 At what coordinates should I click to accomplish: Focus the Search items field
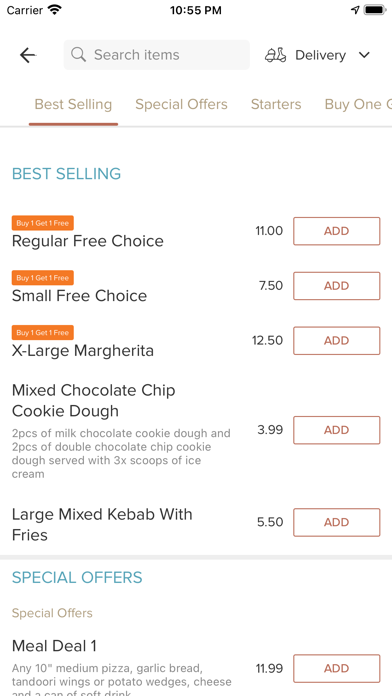point(157,55)
